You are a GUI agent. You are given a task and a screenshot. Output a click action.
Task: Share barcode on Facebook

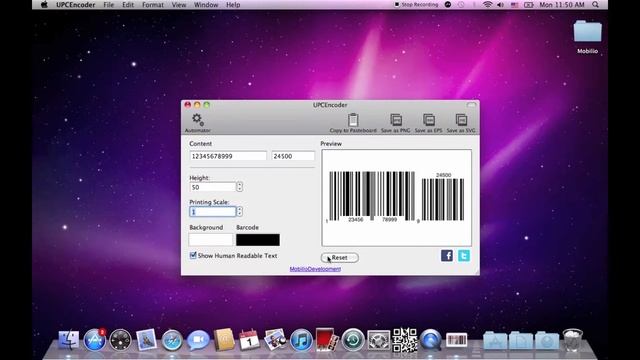tap(447, 256)
